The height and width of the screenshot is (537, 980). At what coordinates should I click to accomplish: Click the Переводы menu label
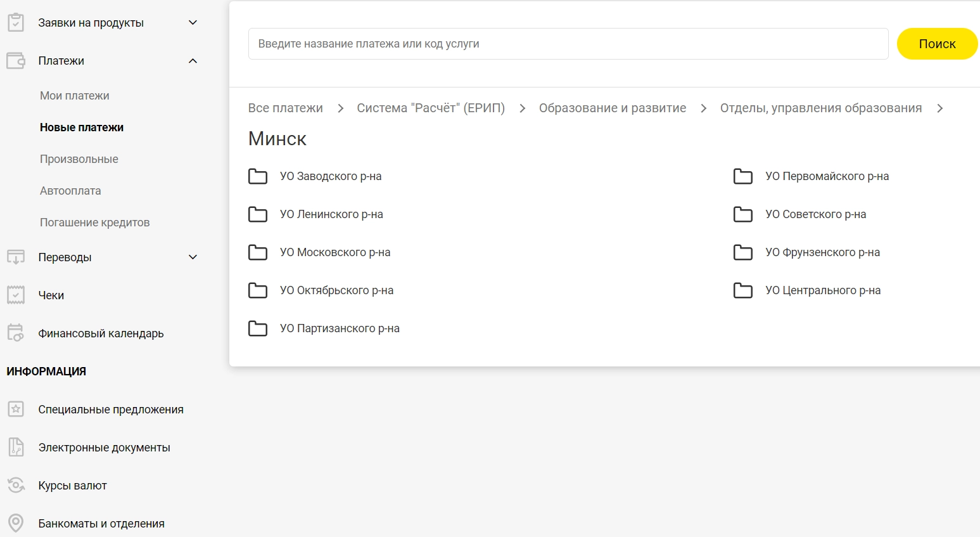65,257
